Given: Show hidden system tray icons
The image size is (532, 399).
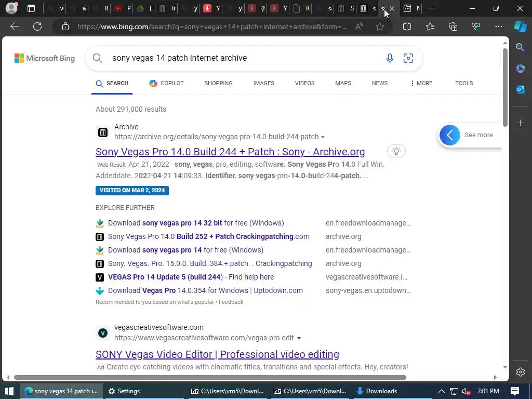Looking at the screenshot, I should pyautogui.click(x=442, y=391).
